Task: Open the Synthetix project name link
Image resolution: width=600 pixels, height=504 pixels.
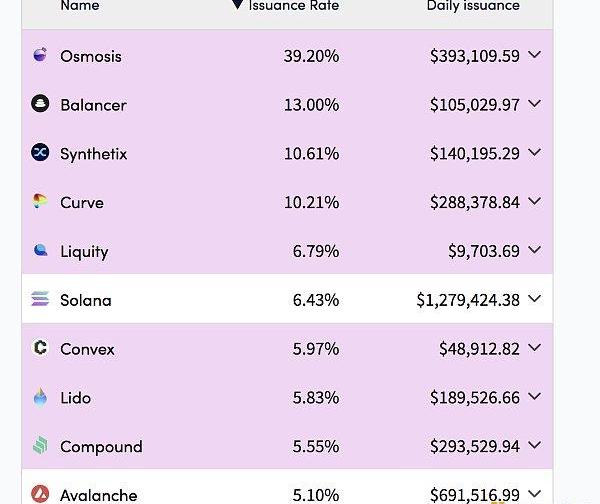Action: 93,154
